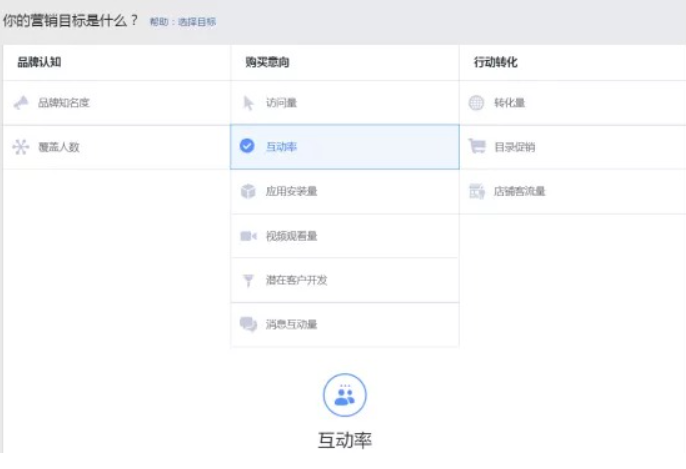This screenshot has width=686, height=469.
Task: Click the video camera icon for 视频观看量
Action: coord(248,236)
